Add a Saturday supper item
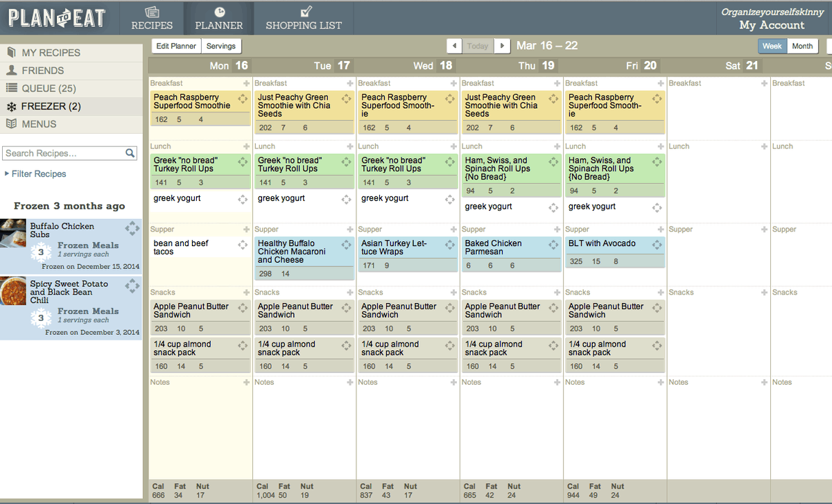 [764, 229]
